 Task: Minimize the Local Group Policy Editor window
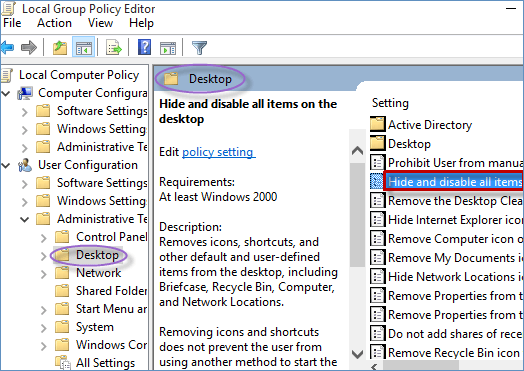tap(511, 8)
